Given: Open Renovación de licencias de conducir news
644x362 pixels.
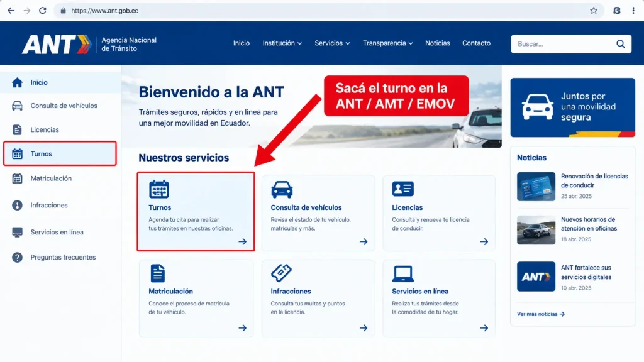Looking at the screenshot, I should [594, 180].
